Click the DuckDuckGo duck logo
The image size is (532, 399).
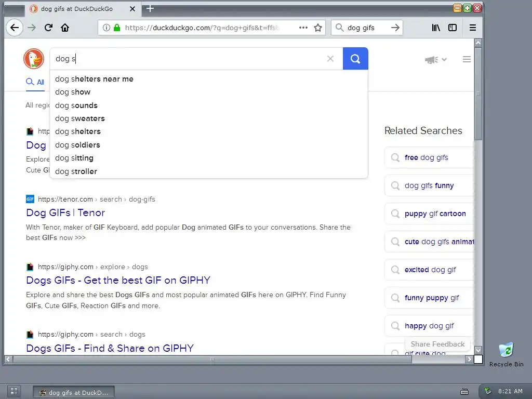tap(34, 59)
